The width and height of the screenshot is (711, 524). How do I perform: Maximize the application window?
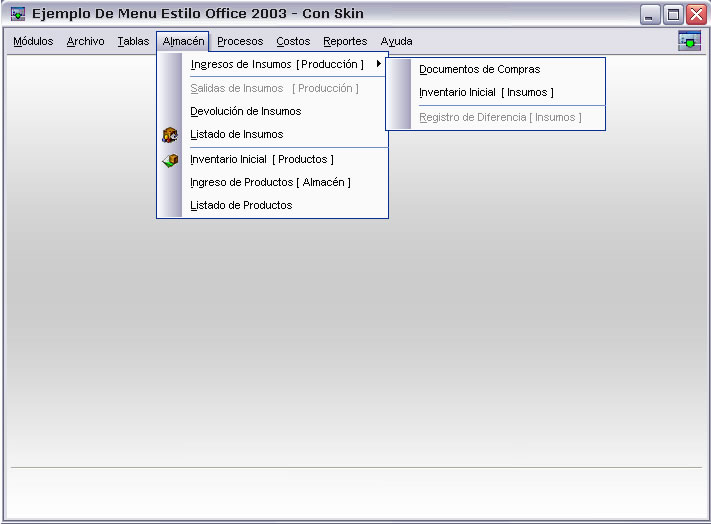(x=674, y=15)
